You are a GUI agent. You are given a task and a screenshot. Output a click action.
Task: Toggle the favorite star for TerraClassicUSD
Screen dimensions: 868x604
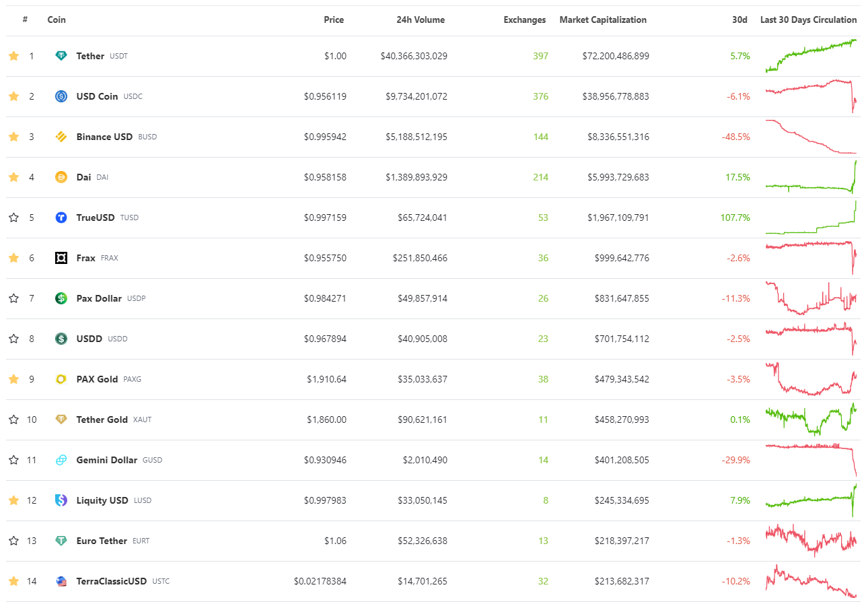pos(13,581)
